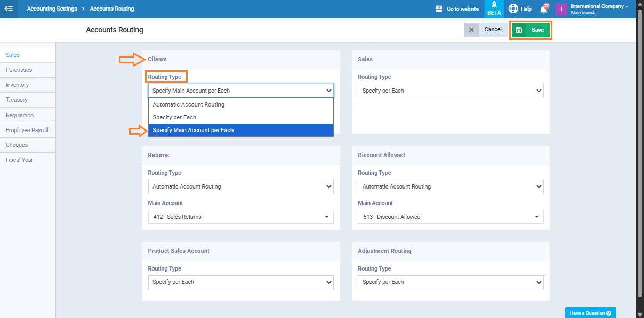Open the Go to website link
644x318 pixels.
[x=457, y=9]
